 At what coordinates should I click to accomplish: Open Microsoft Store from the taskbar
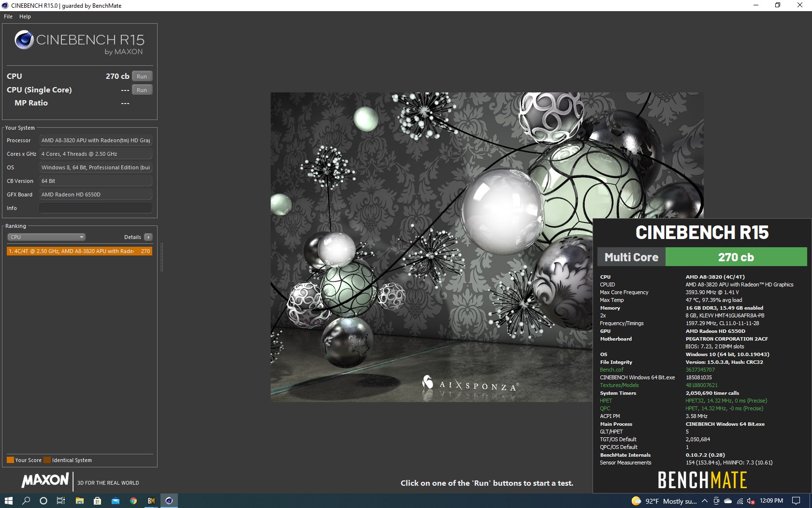coord(97,501)
